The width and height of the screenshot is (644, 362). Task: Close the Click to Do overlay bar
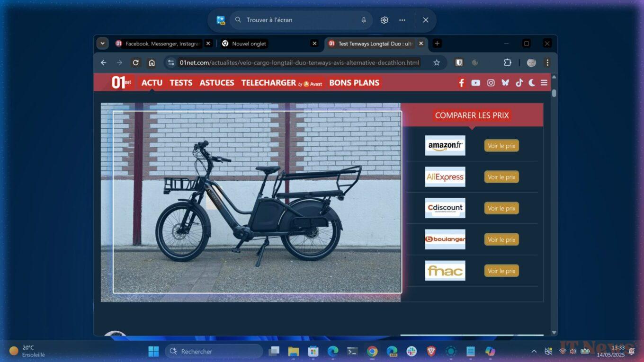(425, 20)
